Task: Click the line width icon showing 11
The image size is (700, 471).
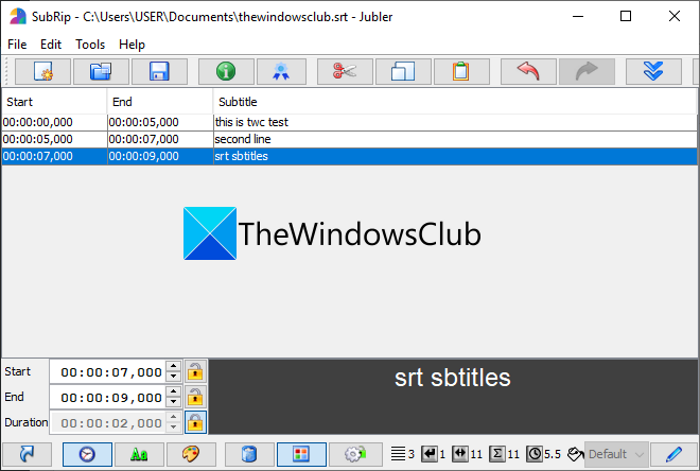Action: (460, 454)
